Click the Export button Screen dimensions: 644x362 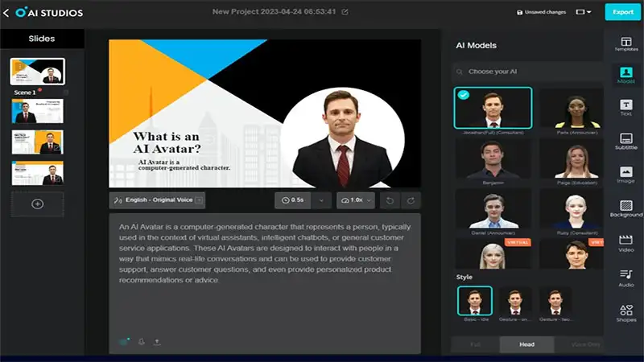click(x=622, y=12)
